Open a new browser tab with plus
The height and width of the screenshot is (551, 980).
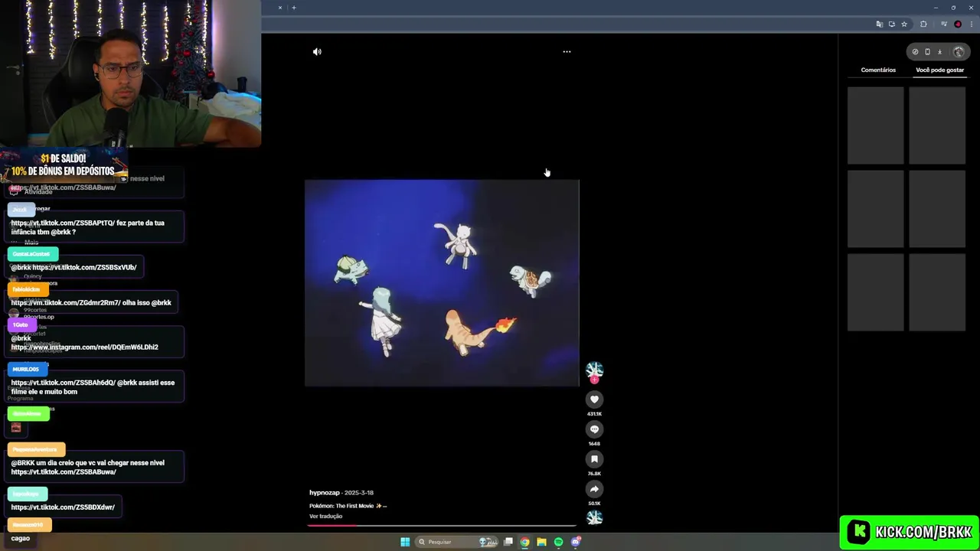(294, 8)
